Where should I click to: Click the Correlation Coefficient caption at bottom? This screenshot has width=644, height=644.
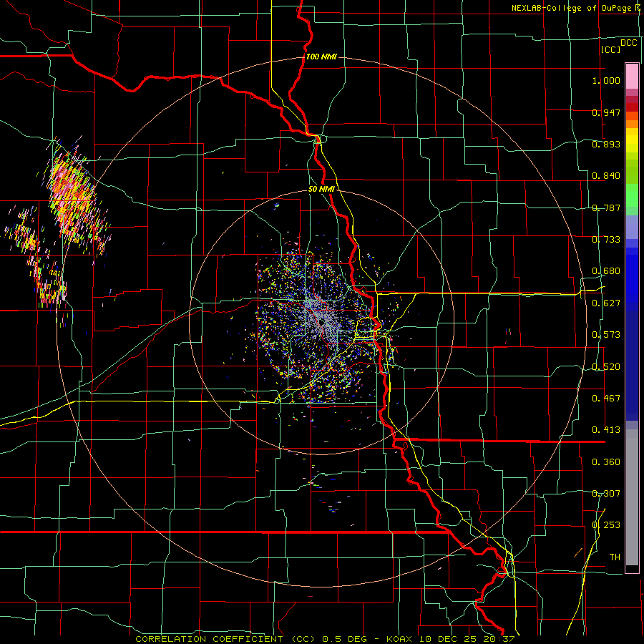tap(325, 639)
